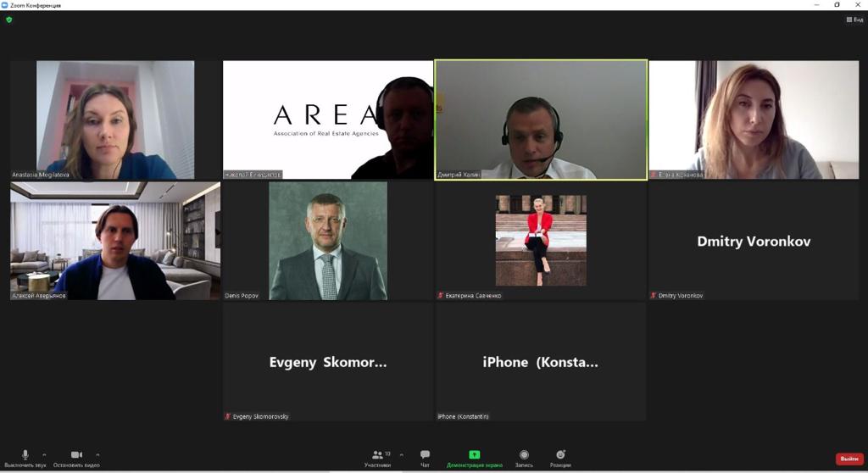
Task: Open the Participants (Участники) panel
Action: 378,456
